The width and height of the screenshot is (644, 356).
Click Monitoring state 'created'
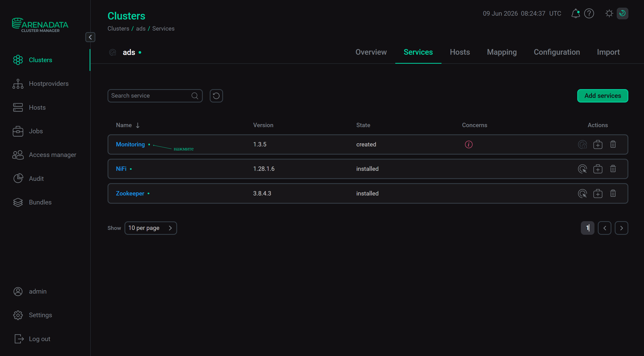(366, 144)
